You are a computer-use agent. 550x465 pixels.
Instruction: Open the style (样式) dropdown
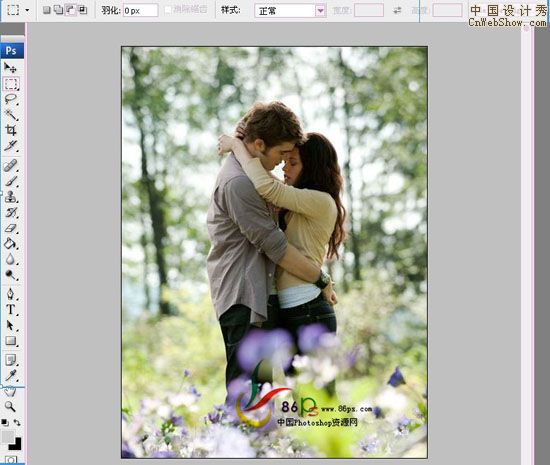[290, 11]
